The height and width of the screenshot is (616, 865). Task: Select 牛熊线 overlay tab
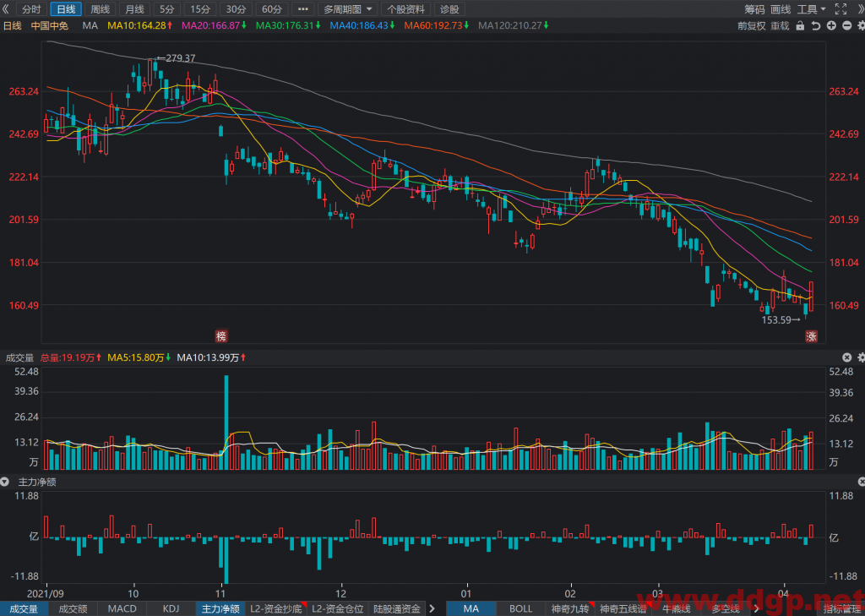coord(677,609)
